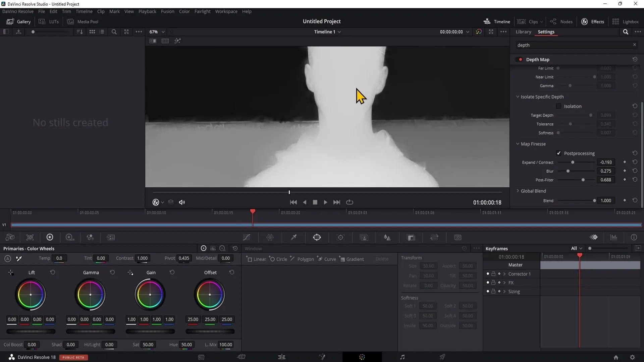Click the Library tab in Effects panel

[523, 32]
